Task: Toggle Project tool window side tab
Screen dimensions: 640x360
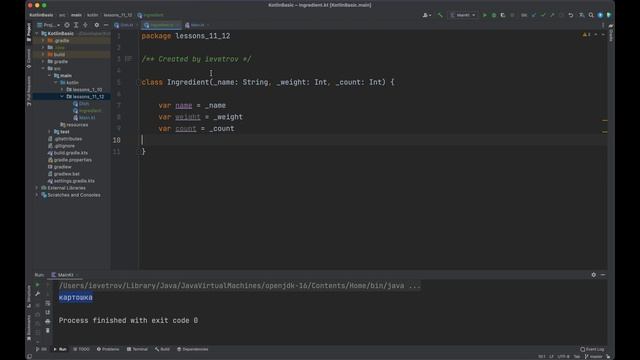Action: click(x=29, y=32)
